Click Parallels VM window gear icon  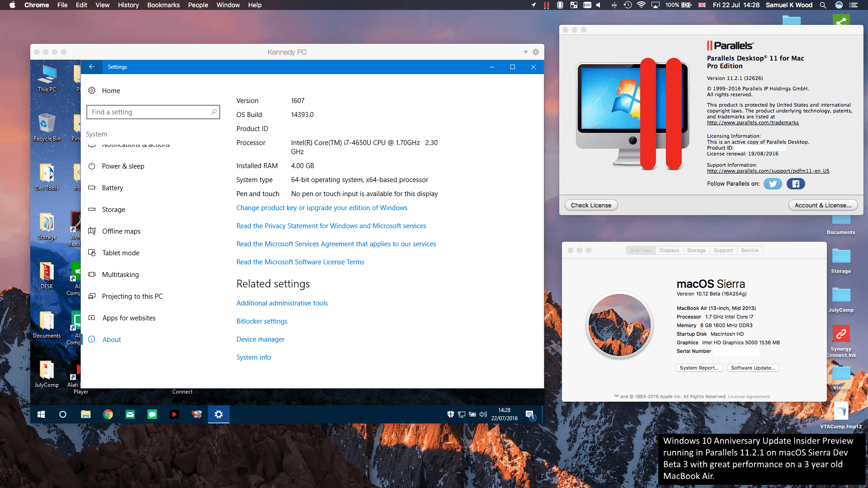(536, 52)
